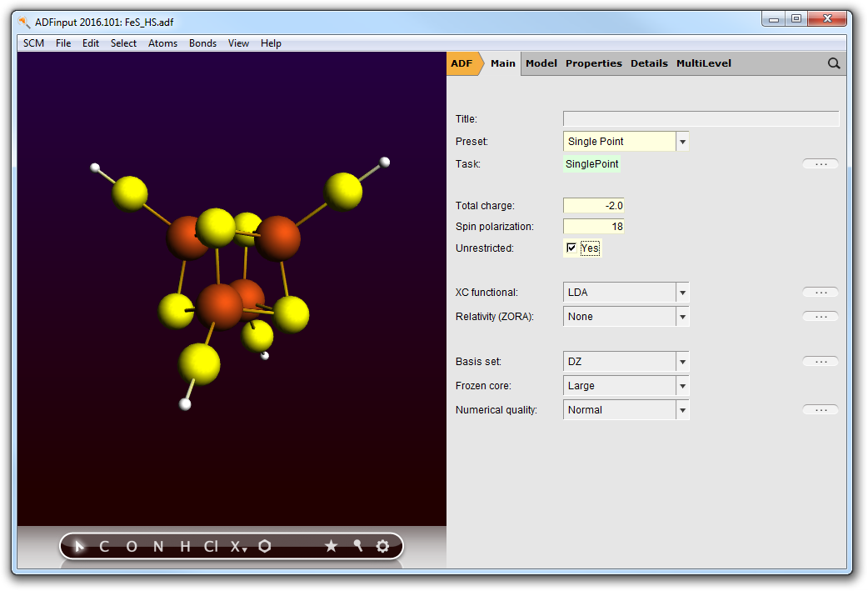This screenshot has width=868, height=591.
Task: Switch to the Properties tab
Action: (x=593, y=63)
